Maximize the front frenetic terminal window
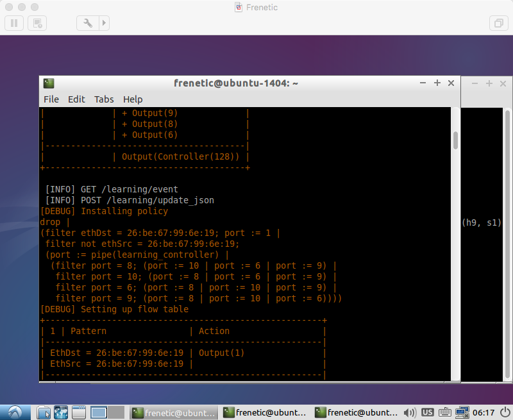The image size is (513, 420). pyautogui.click(x=437, y=83)
